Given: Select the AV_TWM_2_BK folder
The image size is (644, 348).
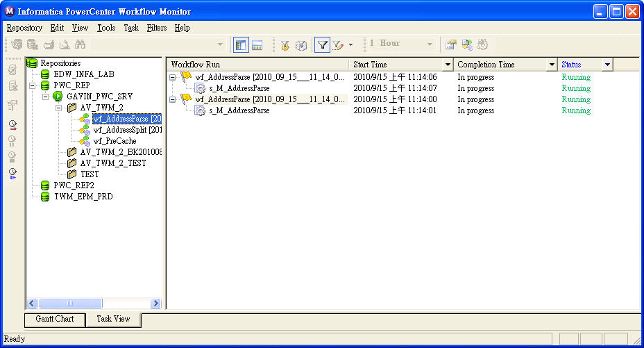Looking at the screenshot, I should (x=121, y=152).
